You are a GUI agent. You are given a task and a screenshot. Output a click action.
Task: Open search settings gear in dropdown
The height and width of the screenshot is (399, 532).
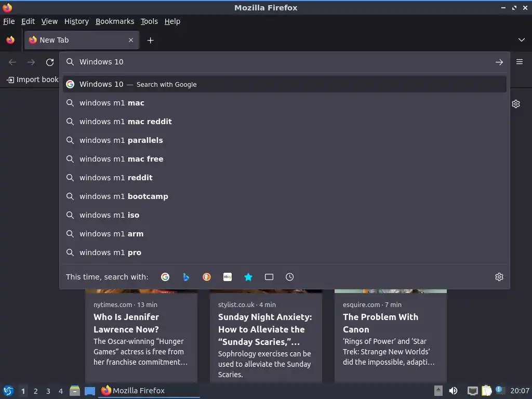click(499, 277)
